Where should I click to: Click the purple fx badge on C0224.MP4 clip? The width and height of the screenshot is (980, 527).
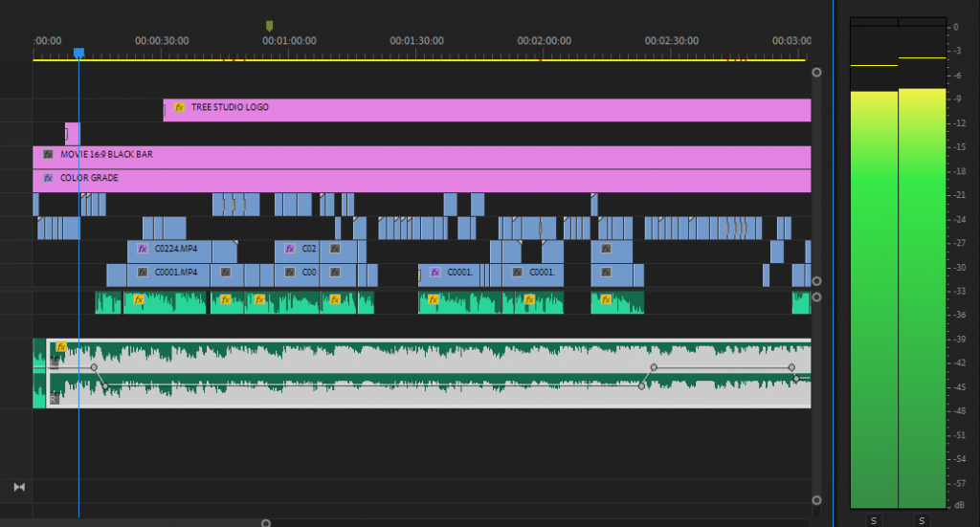click(x=143, y=249)
